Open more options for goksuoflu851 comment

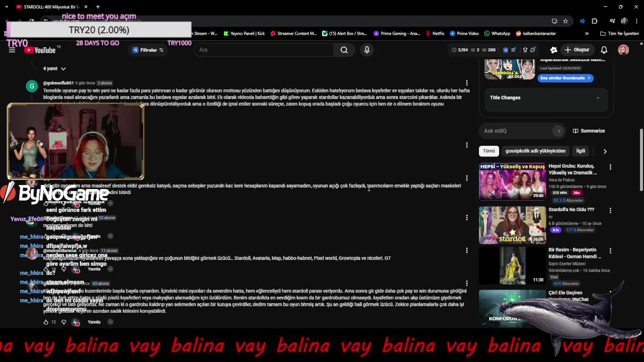coord(467,83)
